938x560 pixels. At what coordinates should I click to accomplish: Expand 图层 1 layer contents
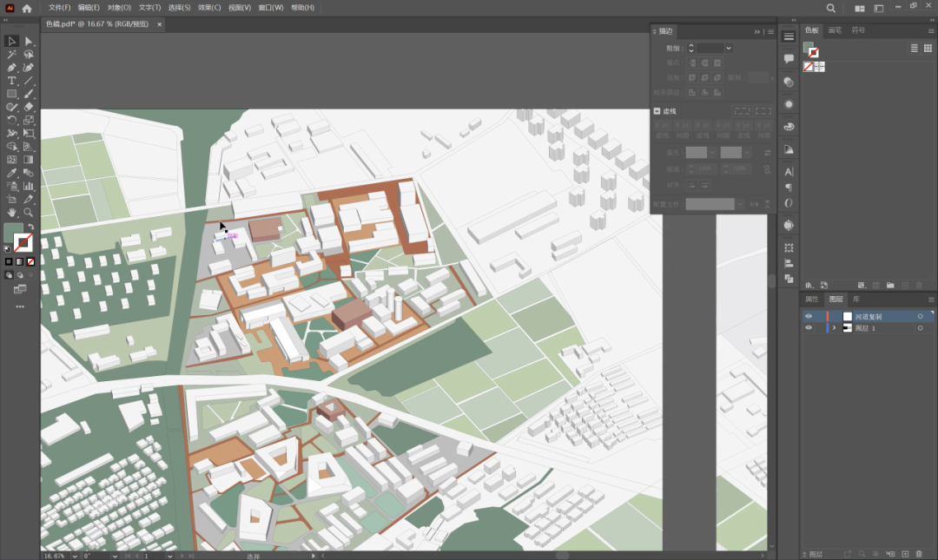tap(834, 328)
